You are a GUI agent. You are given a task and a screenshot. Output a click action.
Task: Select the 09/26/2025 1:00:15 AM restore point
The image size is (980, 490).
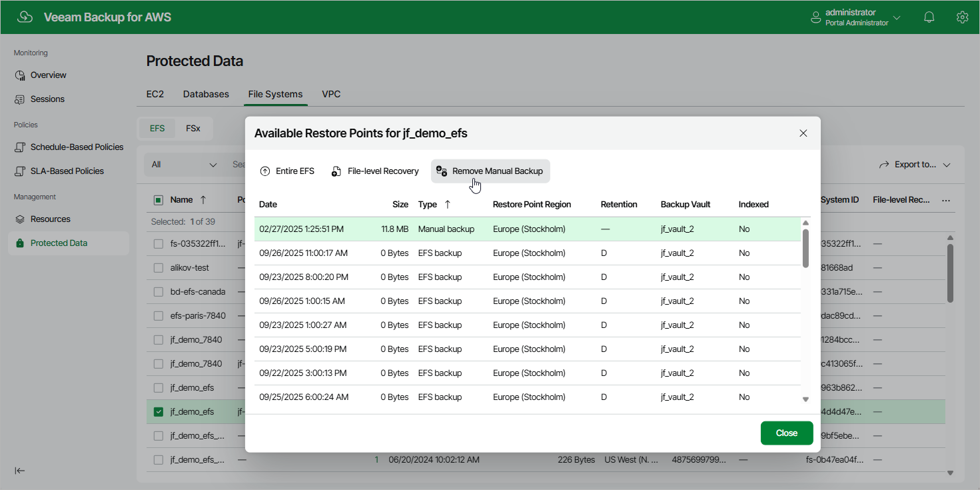pyautogui.click(x=527, y=301)
